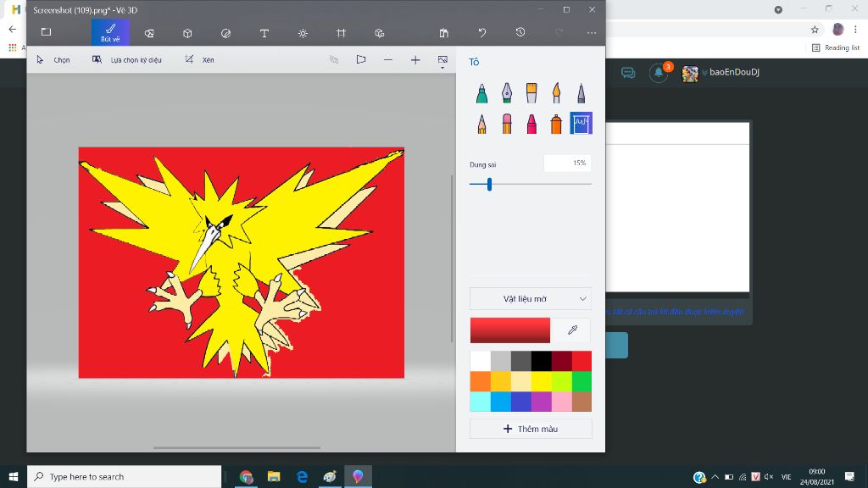Zoom out with the minus button

click(x=388, y=60)
